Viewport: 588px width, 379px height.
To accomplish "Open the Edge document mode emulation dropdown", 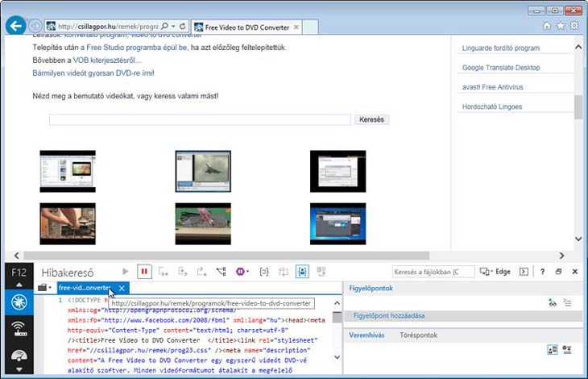I will (495, 272).
